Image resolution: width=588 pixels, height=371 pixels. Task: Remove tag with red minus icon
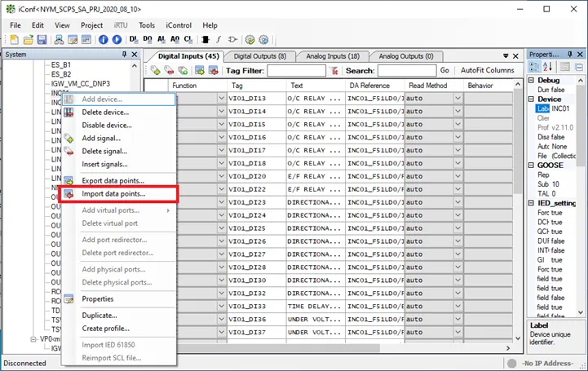tap(169, 70)
